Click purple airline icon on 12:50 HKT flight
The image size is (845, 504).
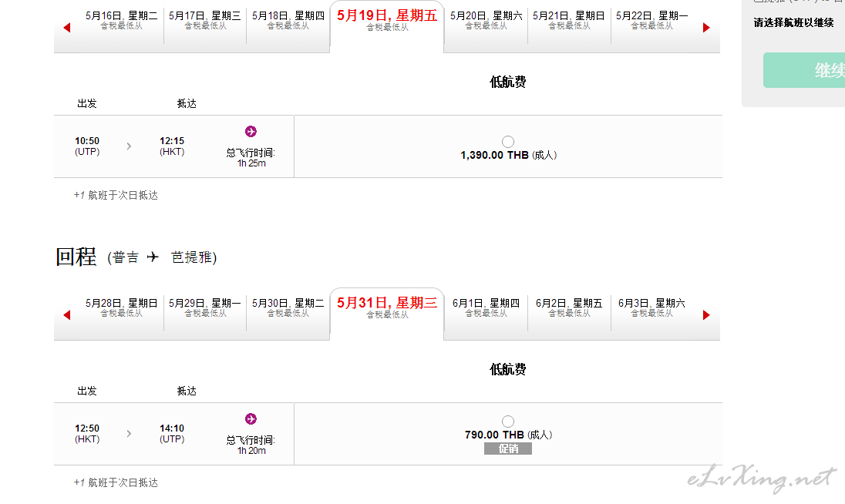(251, 419)
